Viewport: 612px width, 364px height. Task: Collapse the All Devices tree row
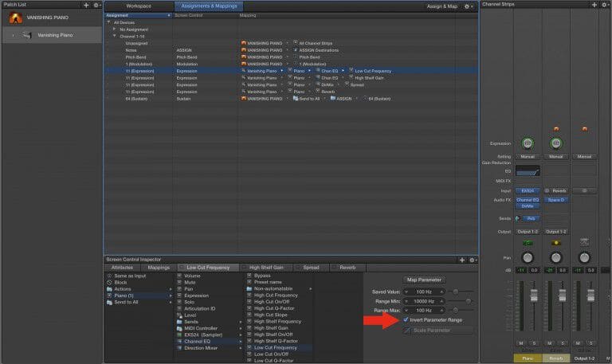[x=109, y=22]
